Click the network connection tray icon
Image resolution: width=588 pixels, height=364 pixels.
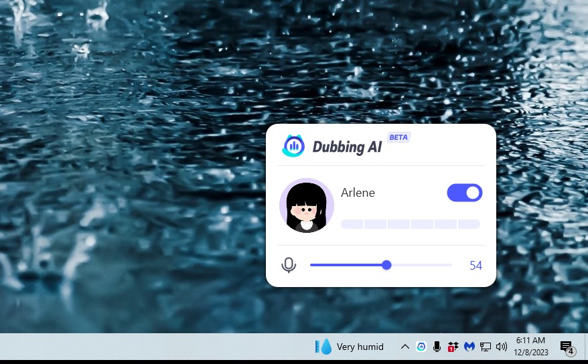coord(486,347)
